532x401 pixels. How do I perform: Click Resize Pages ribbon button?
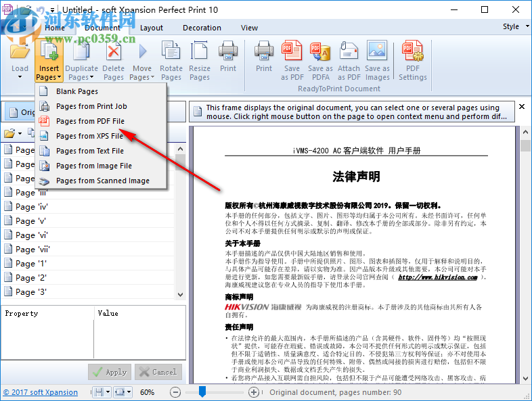point(200,60)
